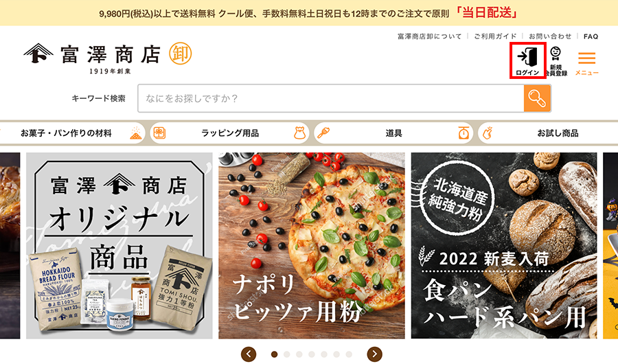Click the orange magnifier search button

(x=537, y=98)
